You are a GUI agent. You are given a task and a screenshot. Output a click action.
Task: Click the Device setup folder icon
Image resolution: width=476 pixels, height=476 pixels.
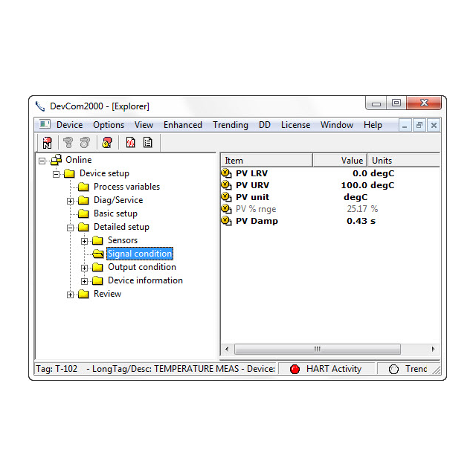click(x=69, y=173)
